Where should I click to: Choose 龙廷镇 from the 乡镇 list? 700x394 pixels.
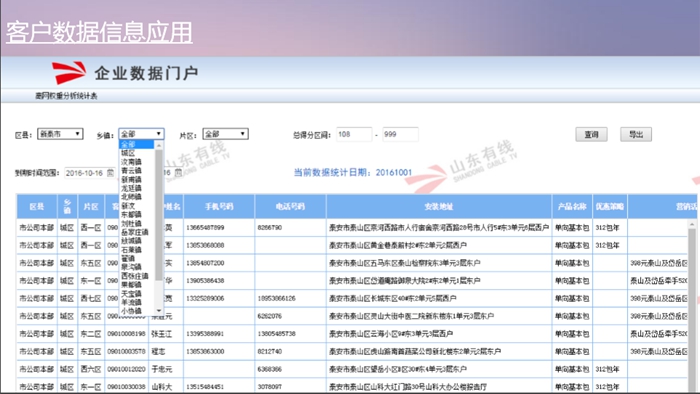(x=131, y=188)
